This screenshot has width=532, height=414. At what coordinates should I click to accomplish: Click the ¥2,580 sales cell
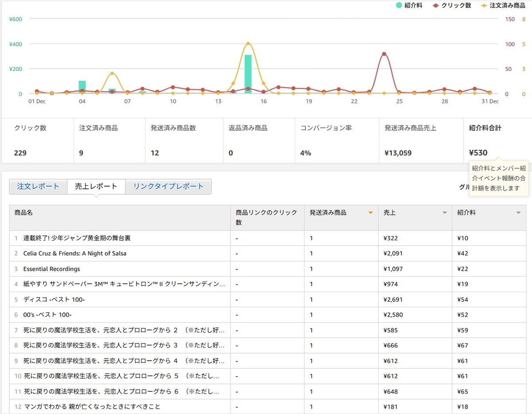(x=415, y=315)
